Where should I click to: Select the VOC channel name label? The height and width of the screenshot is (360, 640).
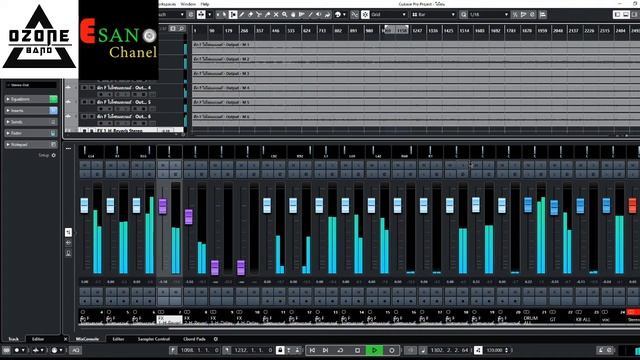605,319
